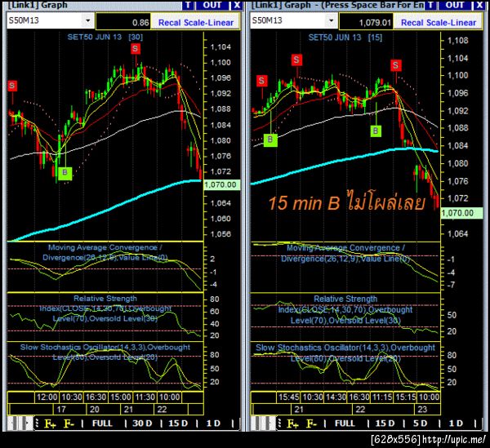Open symbol dropdown in left graph window
This screenshot has height=448, width=490.
click(x=88, y=21)
